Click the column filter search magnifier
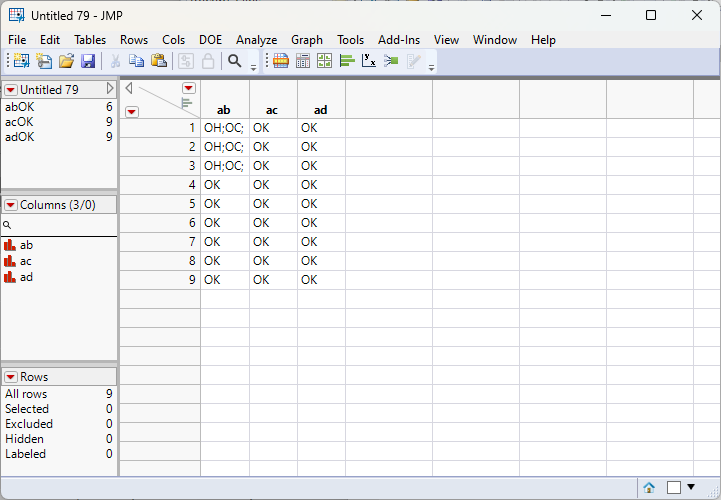This screenshot has height=500, width=721. click(7, 225)
